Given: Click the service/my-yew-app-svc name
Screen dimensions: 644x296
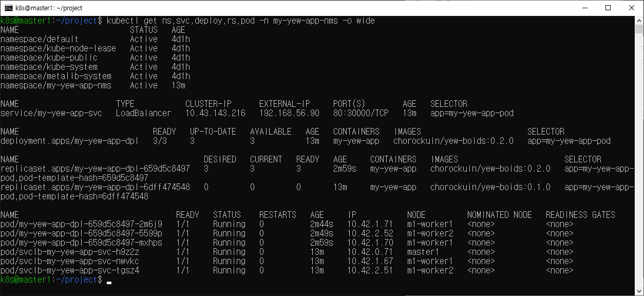Looking at the screenshot, I should pyautogui.click(x=51, y=113).
